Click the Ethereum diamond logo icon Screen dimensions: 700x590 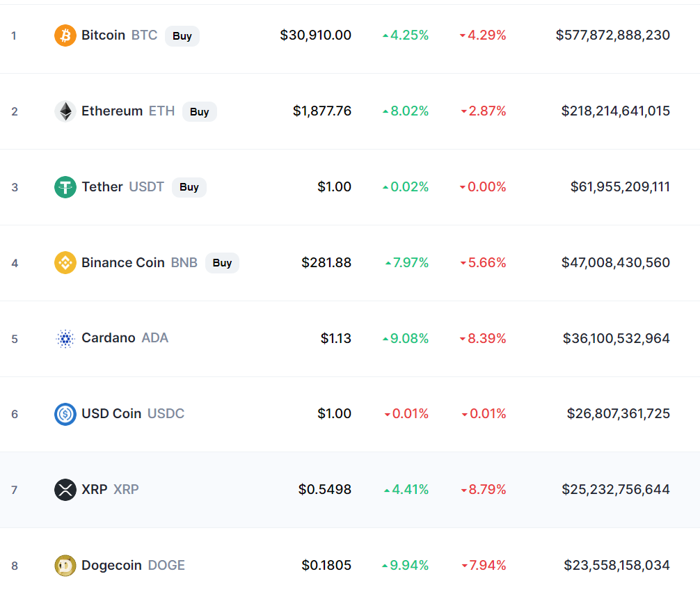(65, 111)
